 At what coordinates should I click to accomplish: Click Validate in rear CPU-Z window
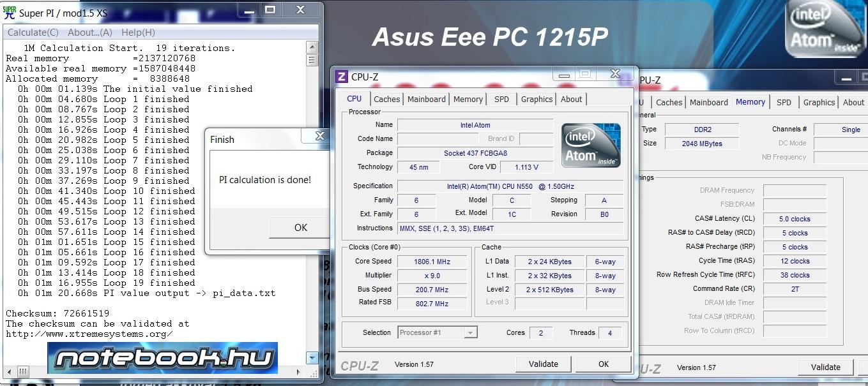(826, 367)
